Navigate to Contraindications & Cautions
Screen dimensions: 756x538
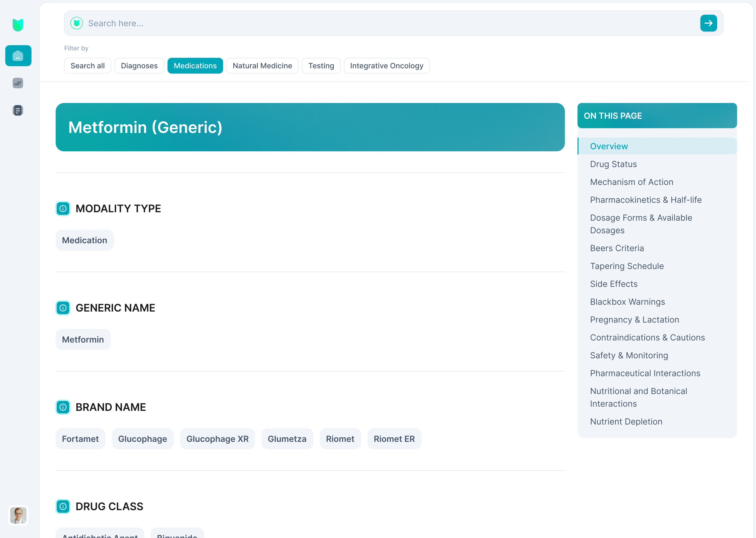pos(648,338)
